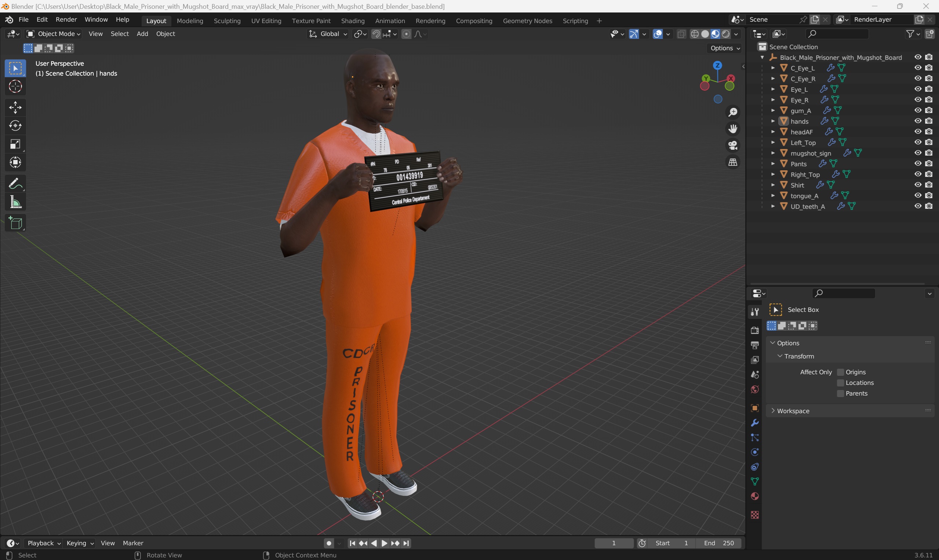This screenshot has width=939, height=560.
Task: Hide the Pants object in viewport
Action: [x=917, y=163]
